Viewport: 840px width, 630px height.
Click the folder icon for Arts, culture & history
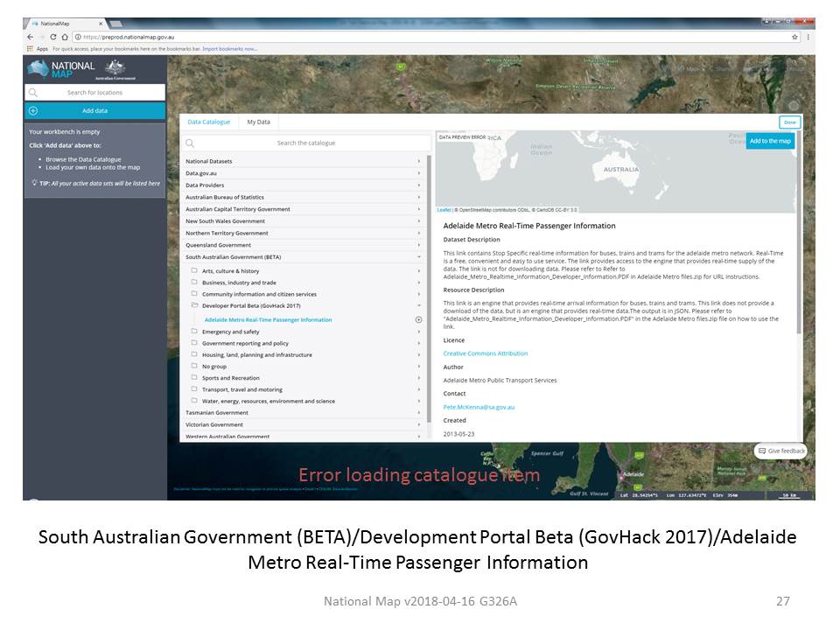coord(194,270)
